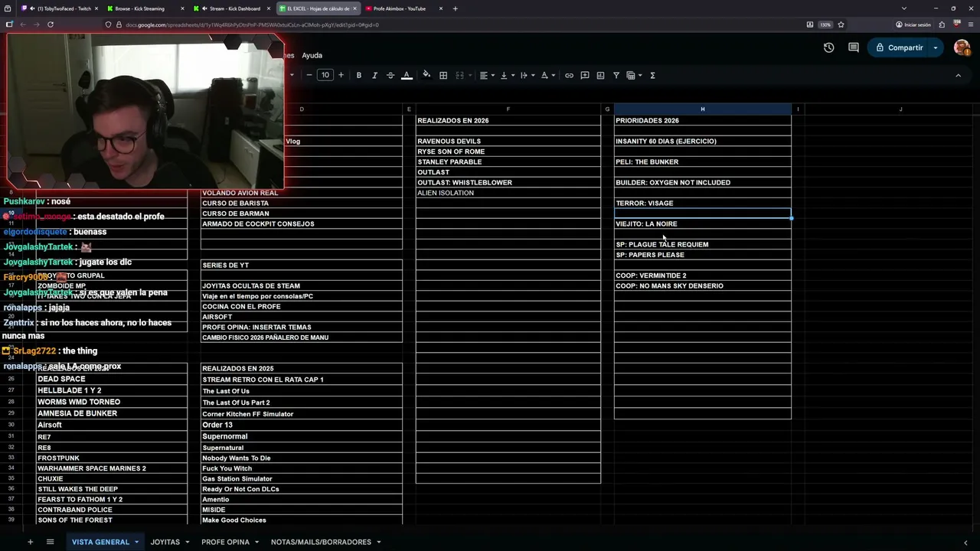Switch to the JOYITAS sheet tab

[x=165, y=542]
